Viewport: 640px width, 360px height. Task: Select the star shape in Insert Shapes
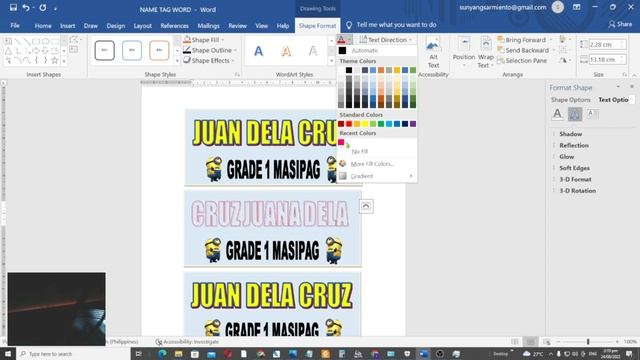click(54, 60)
